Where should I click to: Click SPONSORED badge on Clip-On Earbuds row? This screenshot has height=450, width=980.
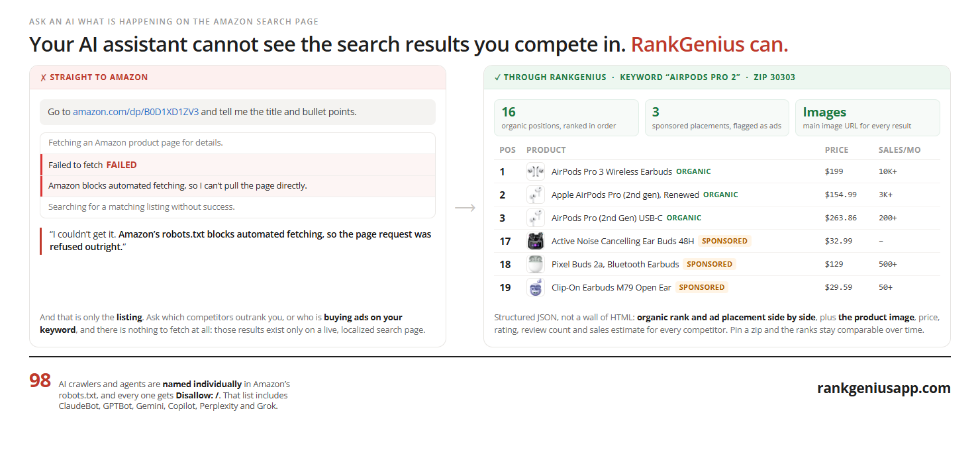click(702, 287)
